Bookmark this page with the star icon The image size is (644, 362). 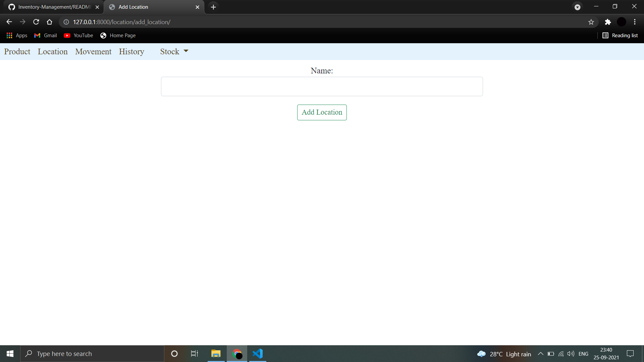591,22
